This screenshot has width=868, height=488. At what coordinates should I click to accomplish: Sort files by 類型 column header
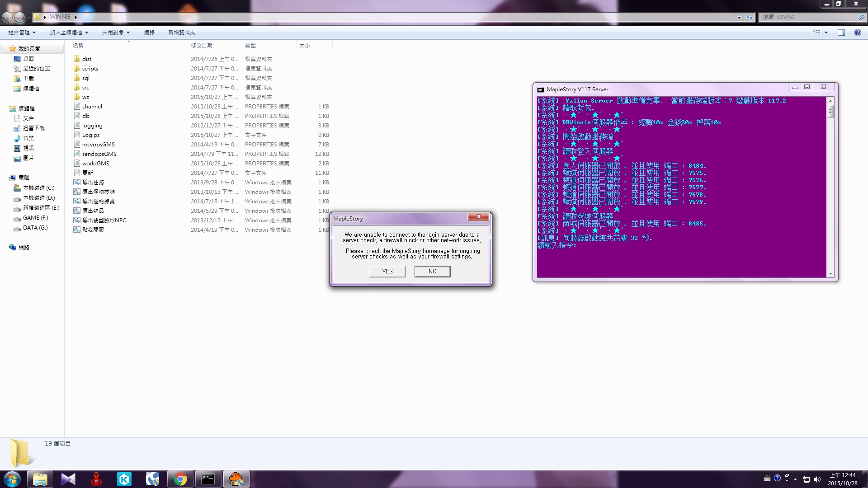pos(250,46)
